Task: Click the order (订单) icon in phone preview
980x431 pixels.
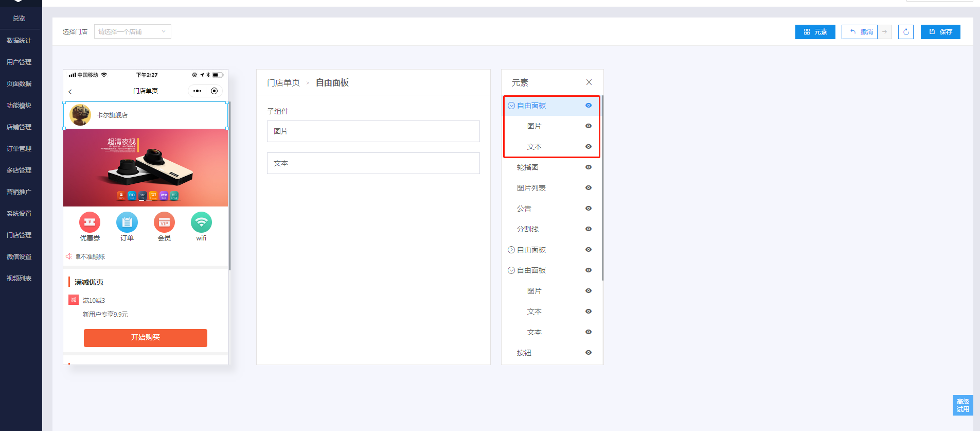Action: 127,222
